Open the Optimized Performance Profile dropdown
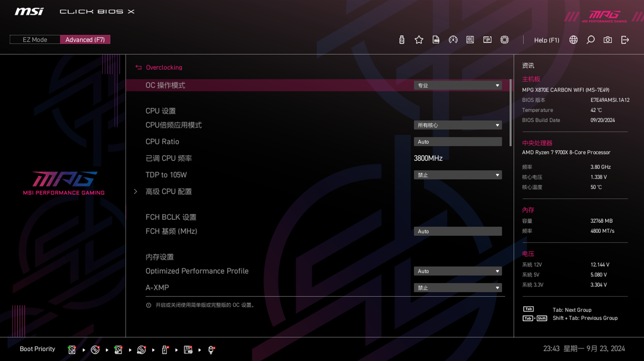 click(458, 271)
